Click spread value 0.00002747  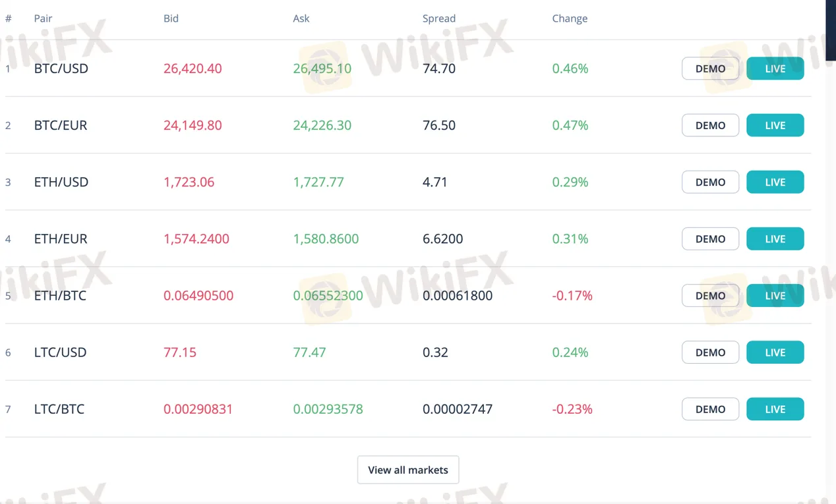click(458, 408)
